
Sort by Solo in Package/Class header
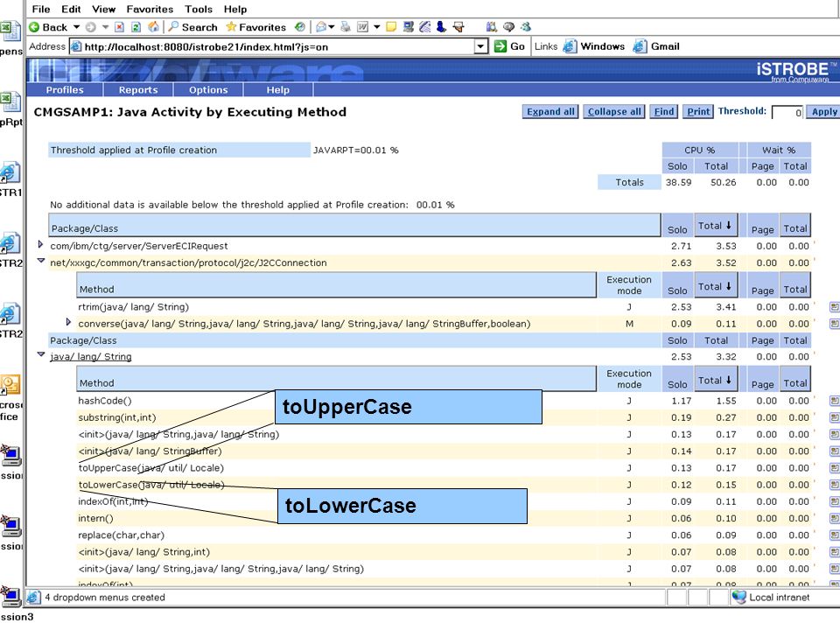click(x=677, y=229)
